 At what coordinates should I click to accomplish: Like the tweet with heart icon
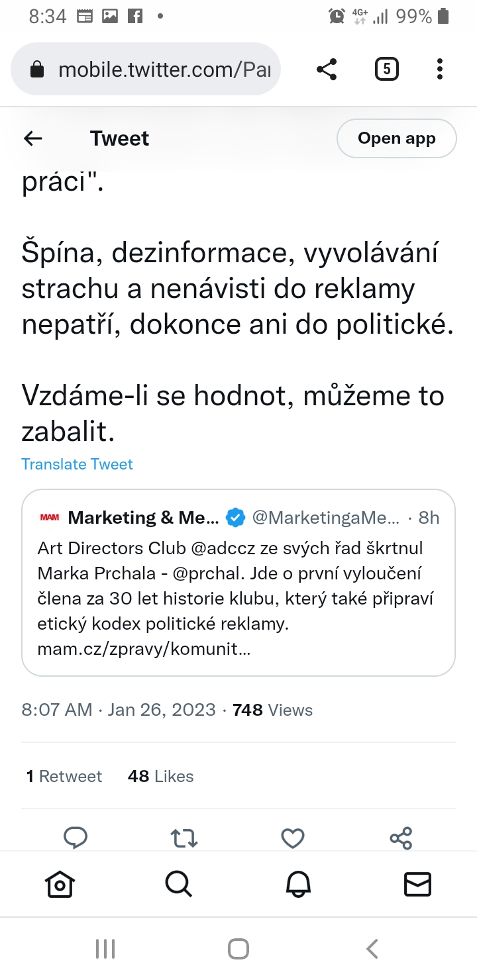(293, 838)
